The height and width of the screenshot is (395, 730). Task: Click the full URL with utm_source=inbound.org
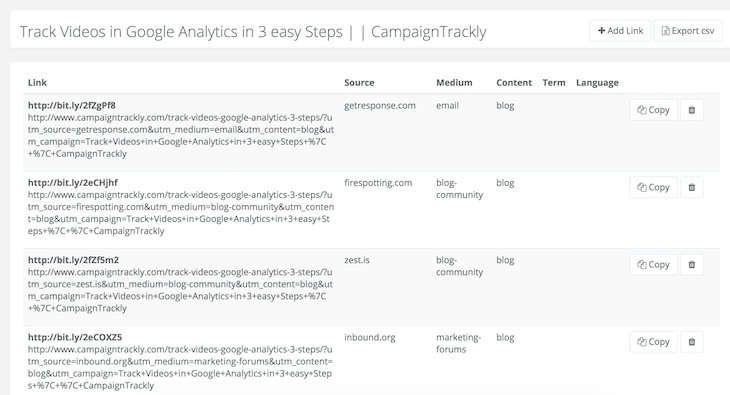(181, 368)
